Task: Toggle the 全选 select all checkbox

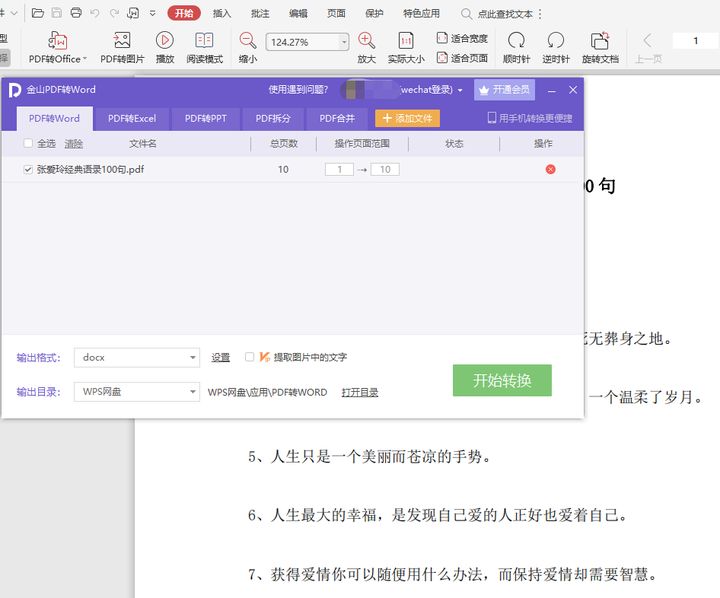Action: coord(28,143)
